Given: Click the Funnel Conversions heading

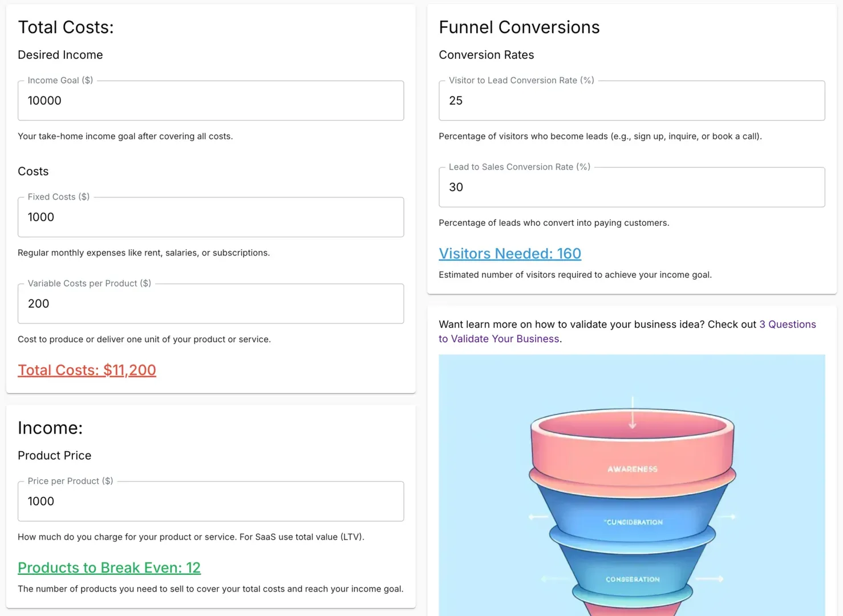Looking at the screenshot, I should [519, 27].
